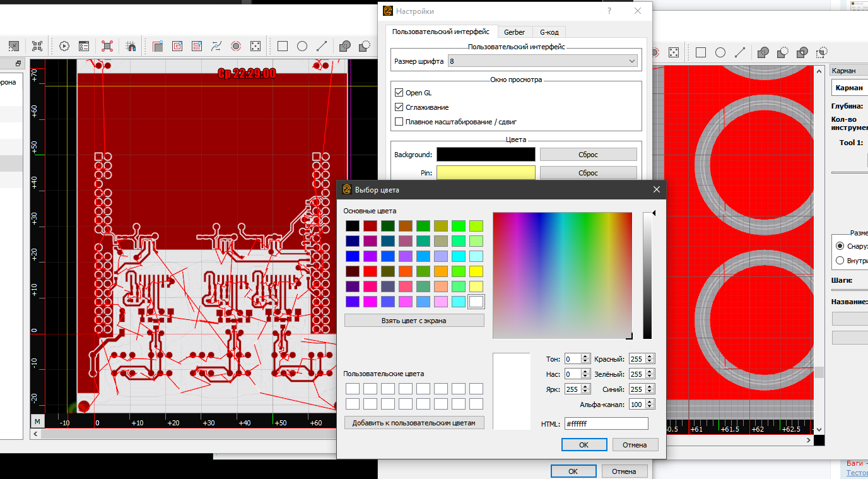The image size is (868, 479).
Task: Toggle the Open GL checkbox
Action: (x=399, y=93)
